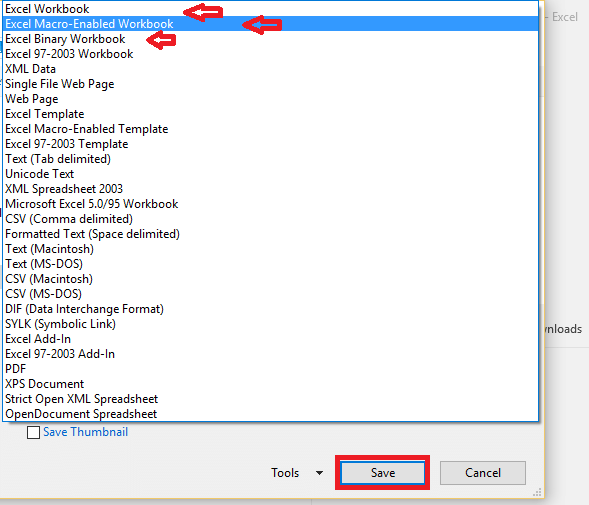589x505 pixels.
Task: Pick Excel 97-2003 Add-In
Action: [x=270, y=354]
